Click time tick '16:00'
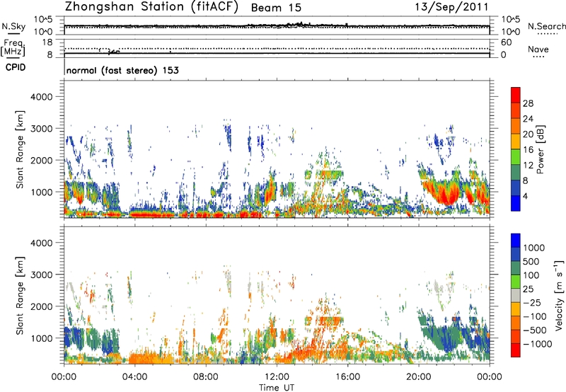The image size is (566, 392). click(347, 377)
